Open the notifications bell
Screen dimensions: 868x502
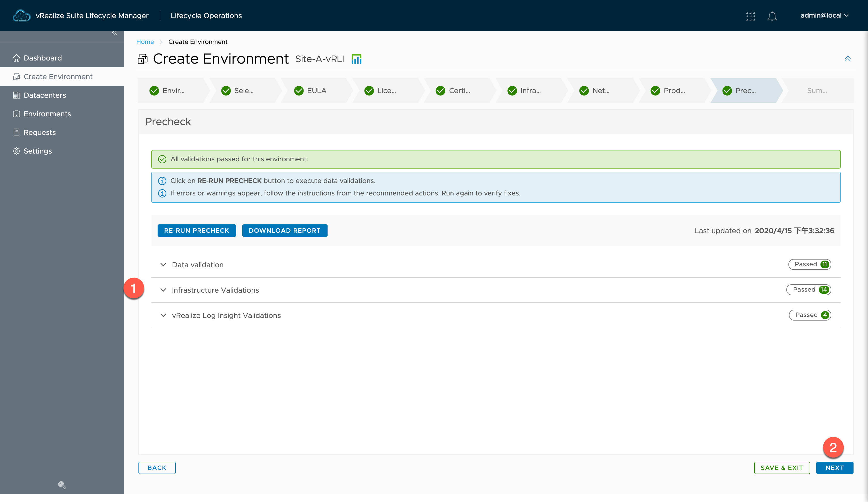(772, 16)
